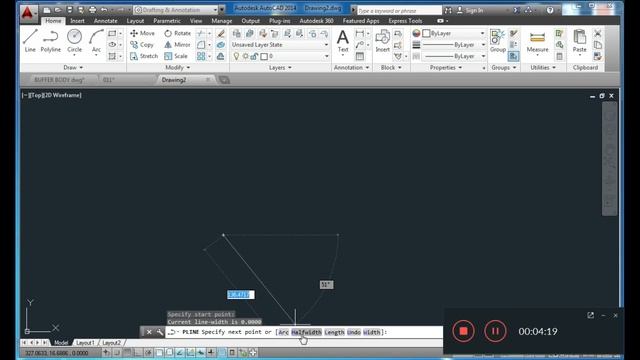Click the search keyword input field
The width and height of the screenshot is (640, 360).
tap(399, 11)
